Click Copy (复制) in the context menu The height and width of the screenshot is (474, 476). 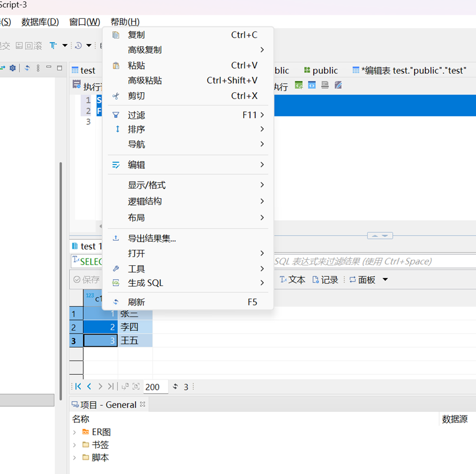(x=136, y=35)
